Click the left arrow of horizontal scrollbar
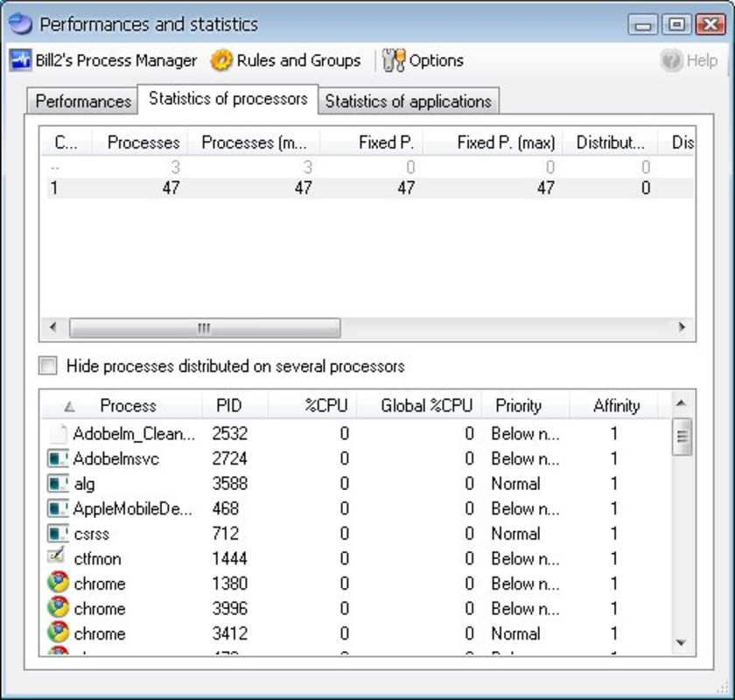Image resolution: width=735 pixels, height=700 pixels. 53,327
